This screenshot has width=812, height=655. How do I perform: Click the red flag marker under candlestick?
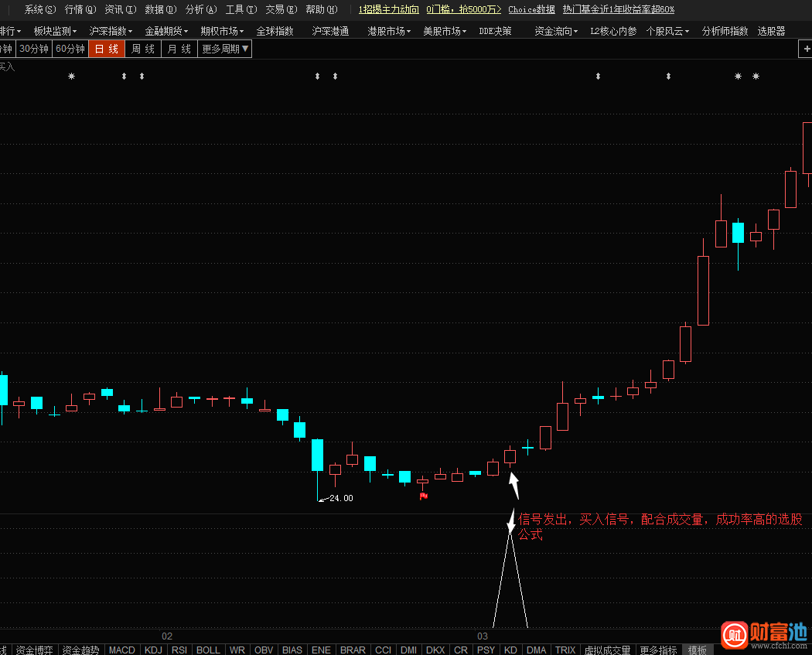click(423, 496)
